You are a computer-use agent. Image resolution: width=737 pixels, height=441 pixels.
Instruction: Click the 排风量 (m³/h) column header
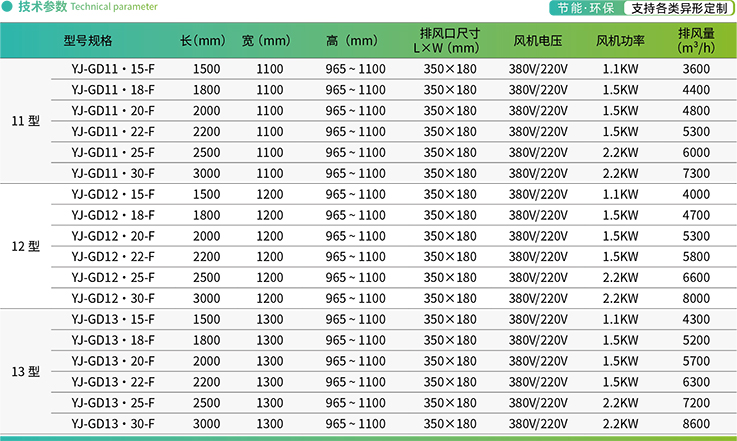click(x=695, y=42)
